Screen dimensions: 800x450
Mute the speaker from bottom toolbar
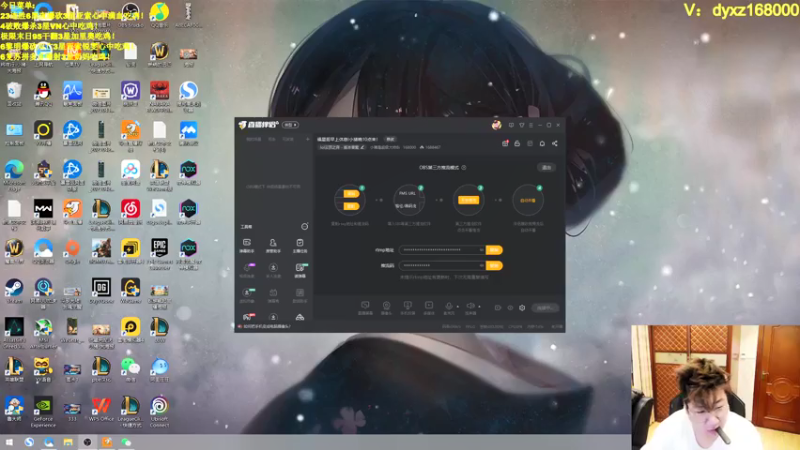click(470, 307)
